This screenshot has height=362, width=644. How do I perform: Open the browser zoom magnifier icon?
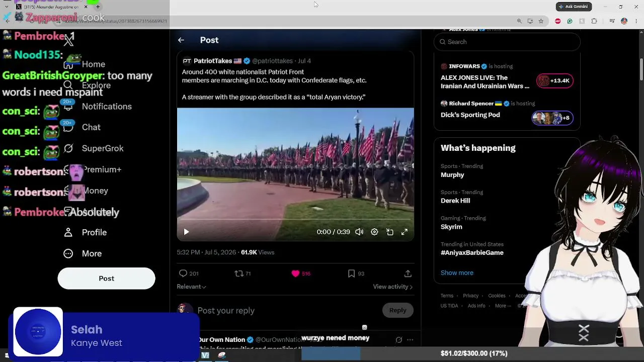coord(519,21)
